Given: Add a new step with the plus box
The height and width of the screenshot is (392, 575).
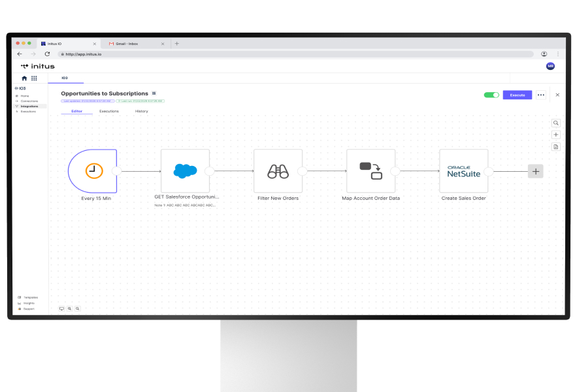Looking at the screenshot, I should click(x=535, y=171).
